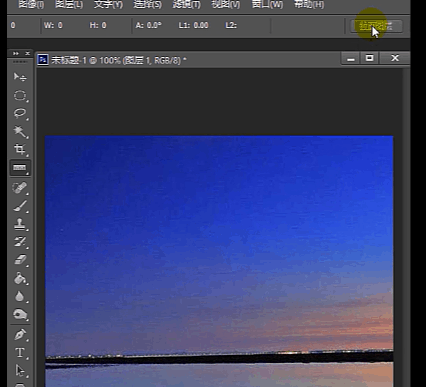
Task: Select the Brush tool
Action: pos(20,206)
